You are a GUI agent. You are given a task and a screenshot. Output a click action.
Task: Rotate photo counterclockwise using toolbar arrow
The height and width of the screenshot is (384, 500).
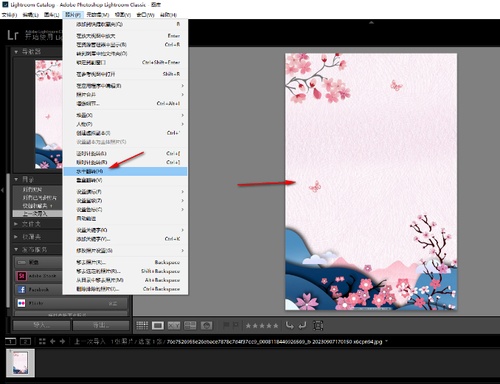(290, 325)
